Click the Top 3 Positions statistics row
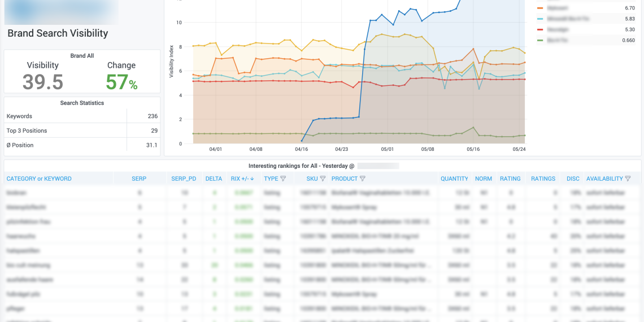Screen dimensions: 644x322 click(x=82, y=130)
